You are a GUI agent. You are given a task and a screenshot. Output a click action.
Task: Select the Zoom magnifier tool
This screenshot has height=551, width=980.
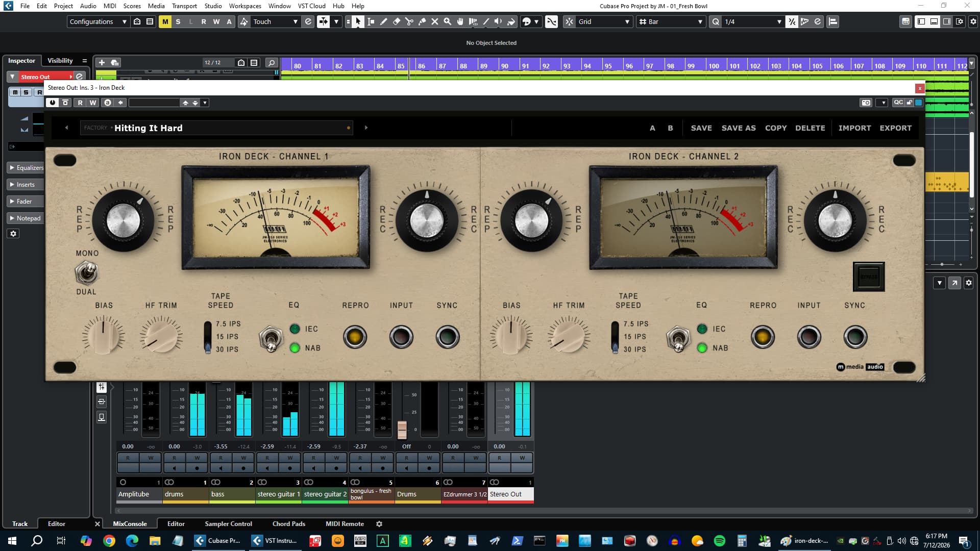point(448,21)
